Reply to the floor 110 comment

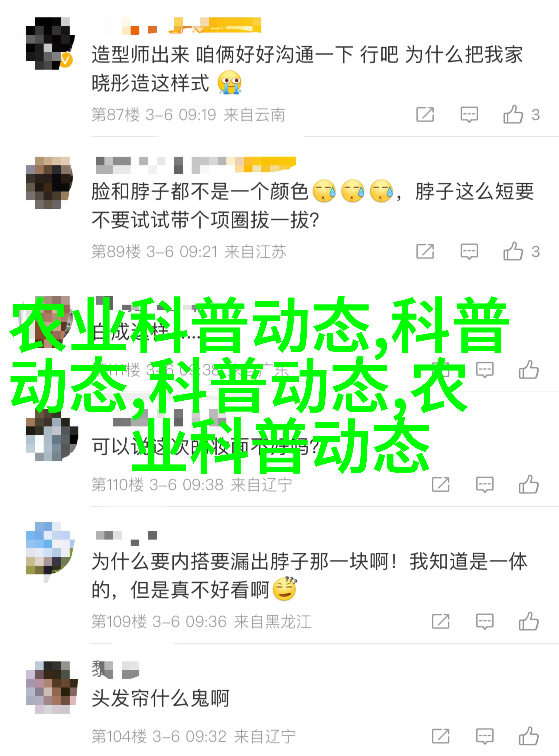[485, 484]
